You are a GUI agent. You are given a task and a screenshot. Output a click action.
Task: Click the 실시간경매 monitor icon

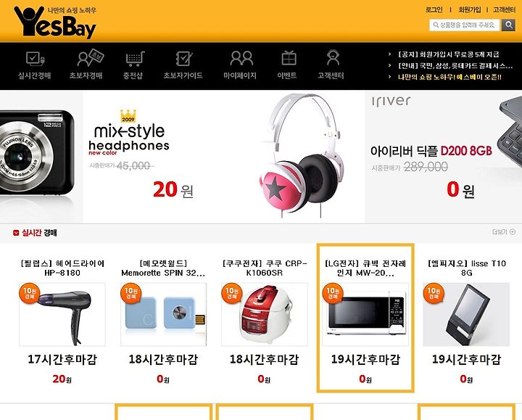[x=36, y=59]
